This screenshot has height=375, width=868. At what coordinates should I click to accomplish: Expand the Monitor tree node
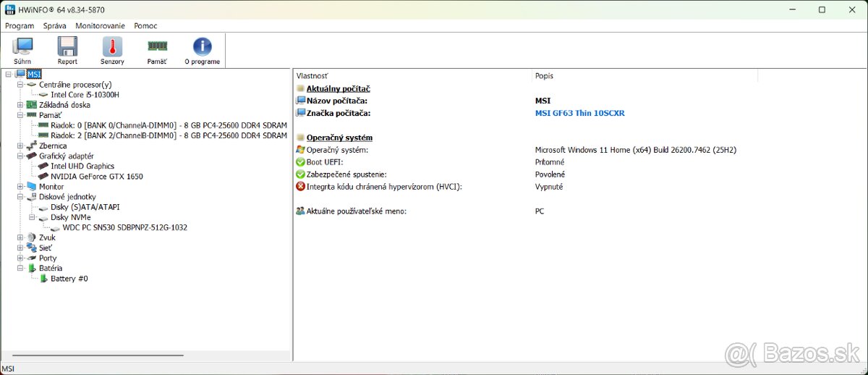[20, 186]
